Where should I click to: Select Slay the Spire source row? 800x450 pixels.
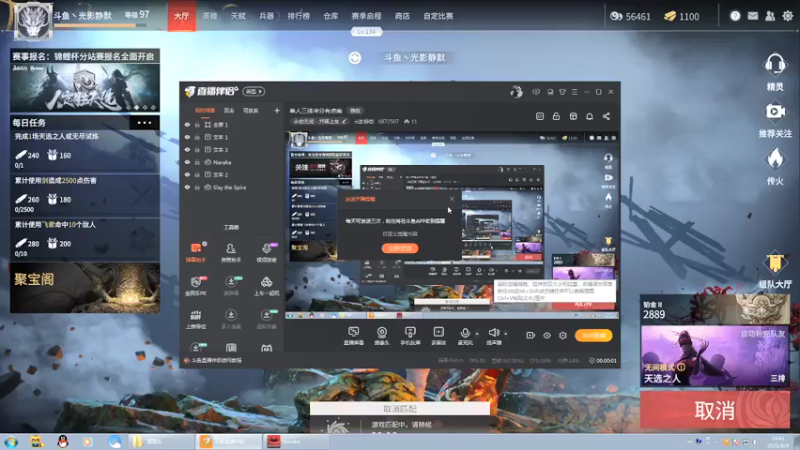point(232,187)
